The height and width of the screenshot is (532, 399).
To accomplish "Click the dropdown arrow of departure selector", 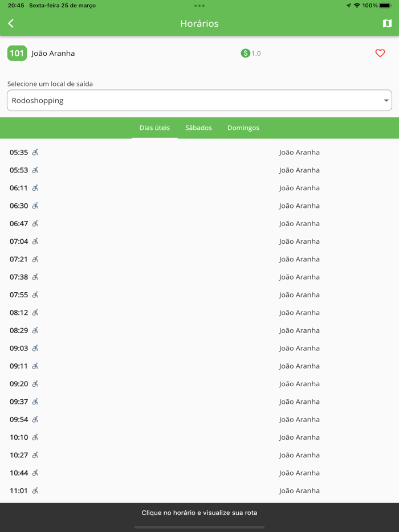I will click(386, 100).
